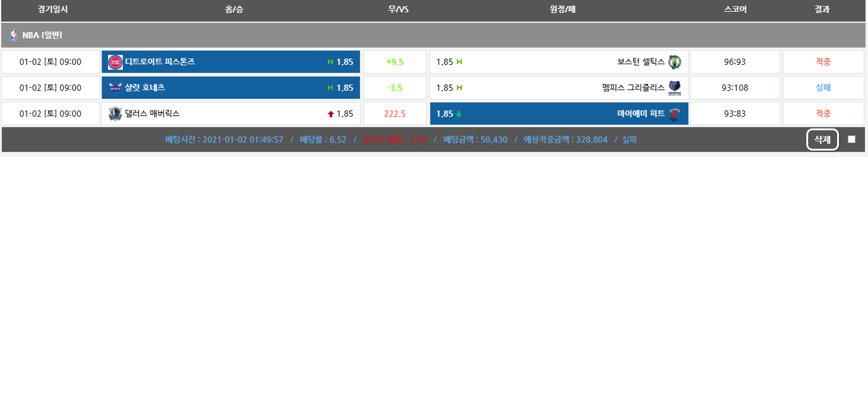Click the NBA league logo icon
This screenshot has width=868, height=400.
14,35
